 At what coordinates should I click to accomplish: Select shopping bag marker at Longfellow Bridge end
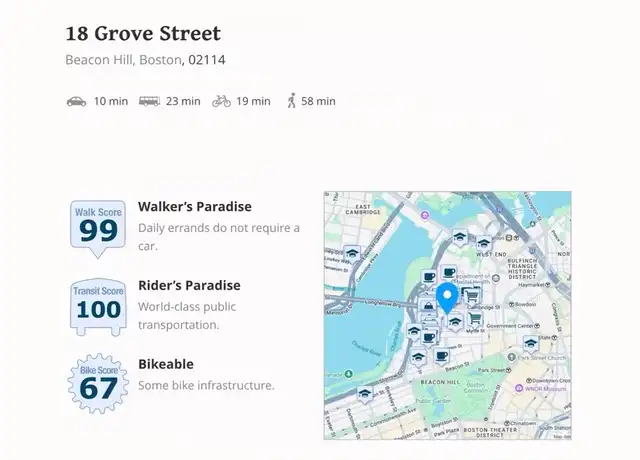[428, 305]
